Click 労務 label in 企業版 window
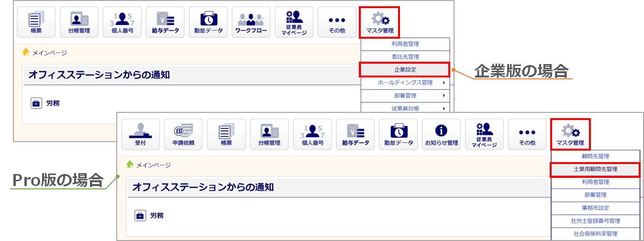Image resolution: width=644 pixels, height=241 pixels. (x=53, y=103)
